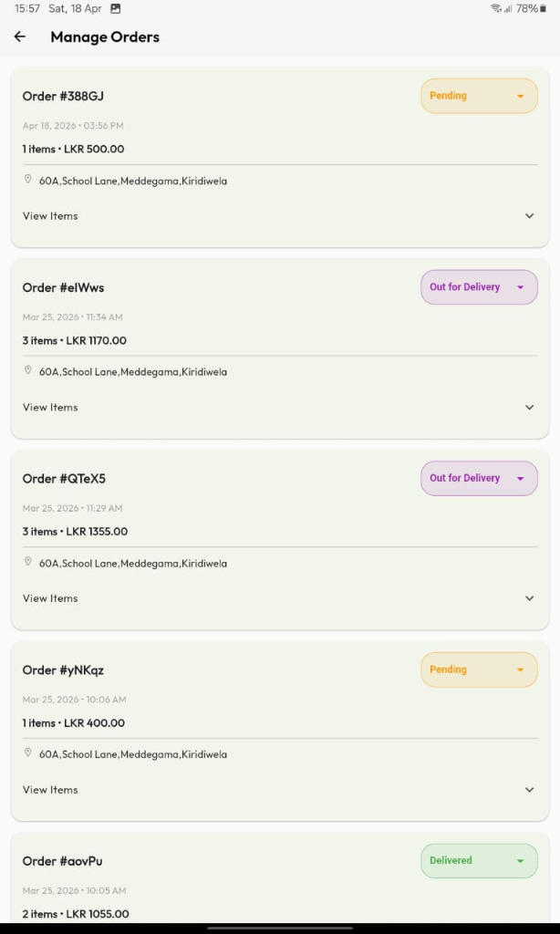
Task: Tap View Items text on order #QTeX5
Action: point(50,598)
